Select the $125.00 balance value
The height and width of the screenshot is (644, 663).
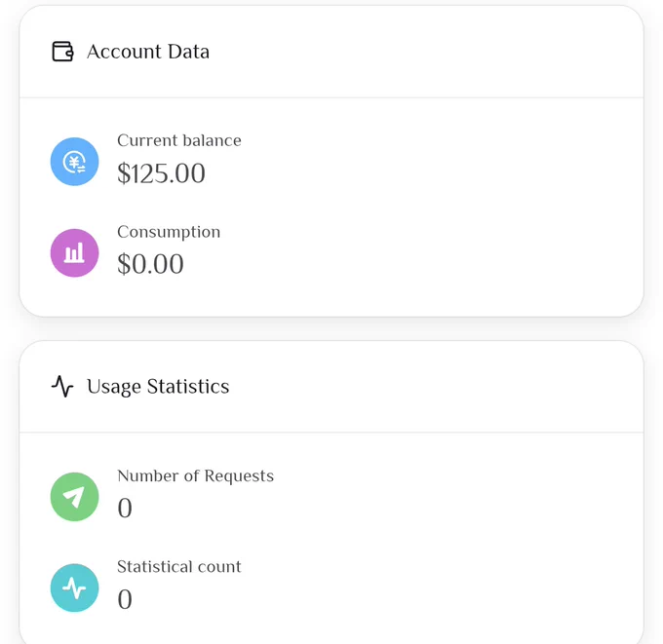pos(161,173)
